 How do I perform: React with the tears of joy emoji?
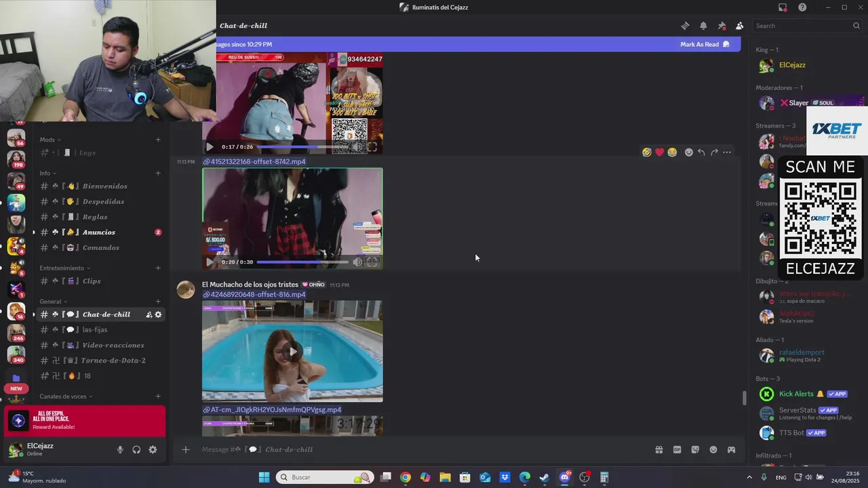672,152
